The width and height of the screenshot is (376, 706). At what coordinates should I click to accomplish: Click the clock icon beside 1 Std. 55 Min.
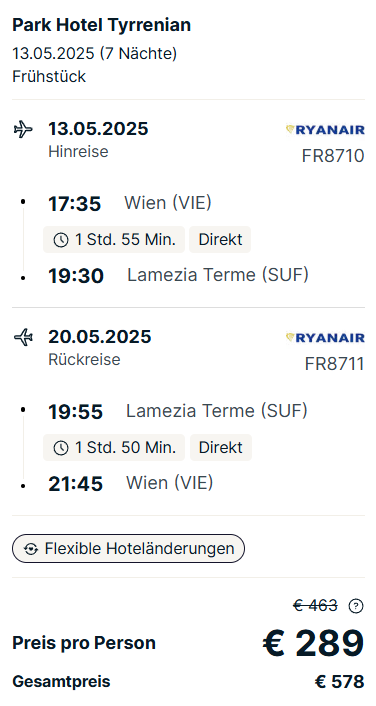(x=61, y=240)
